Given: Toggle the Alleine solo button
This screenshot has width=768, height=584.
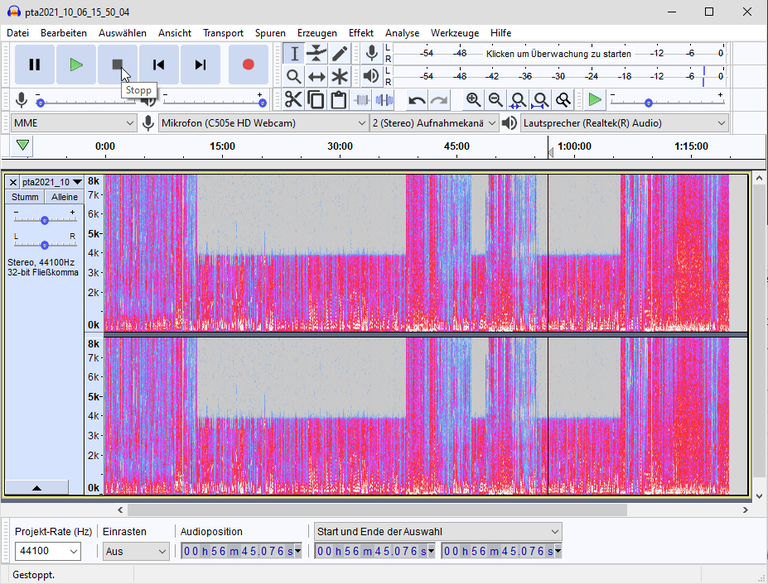Looking at the screenshot, I should 64,196.
